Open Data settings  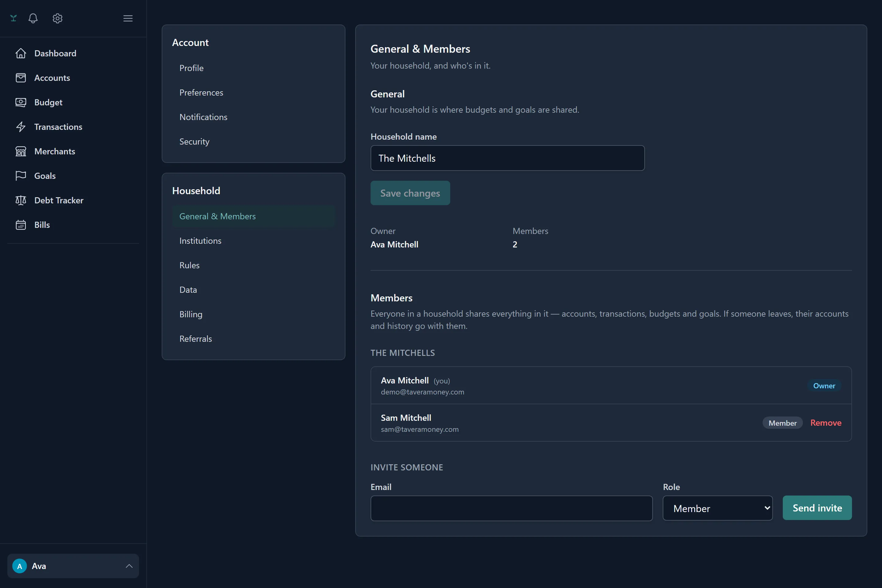(x=253, y=290)
